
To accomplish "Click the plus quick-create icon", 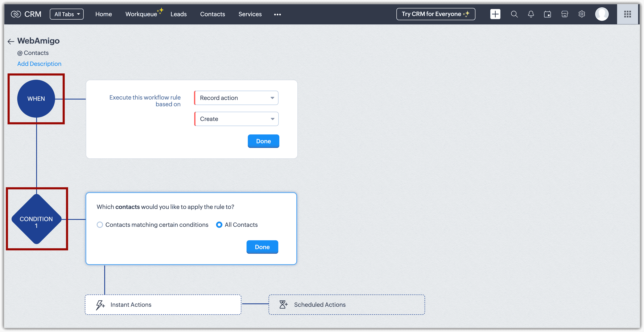I will 495,14.
